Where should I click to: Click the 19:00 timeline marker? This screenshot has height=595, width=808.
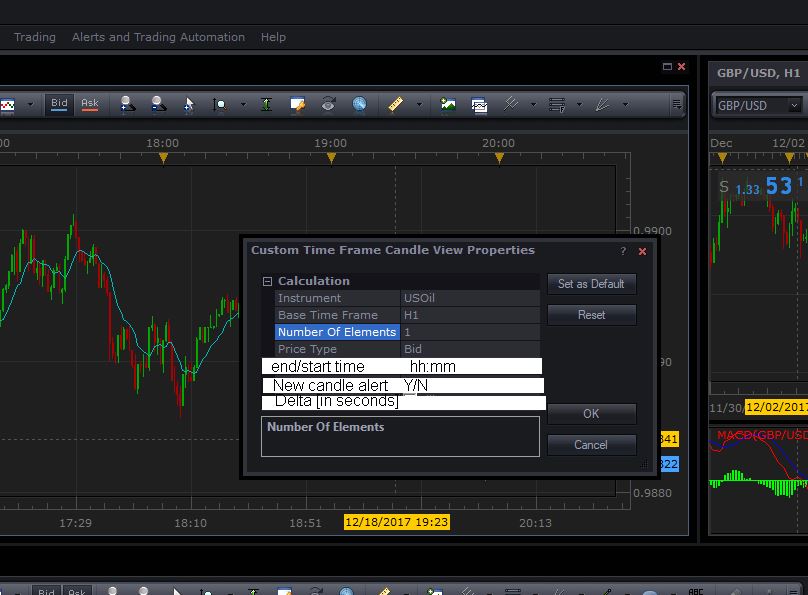[x=331, y=158]
